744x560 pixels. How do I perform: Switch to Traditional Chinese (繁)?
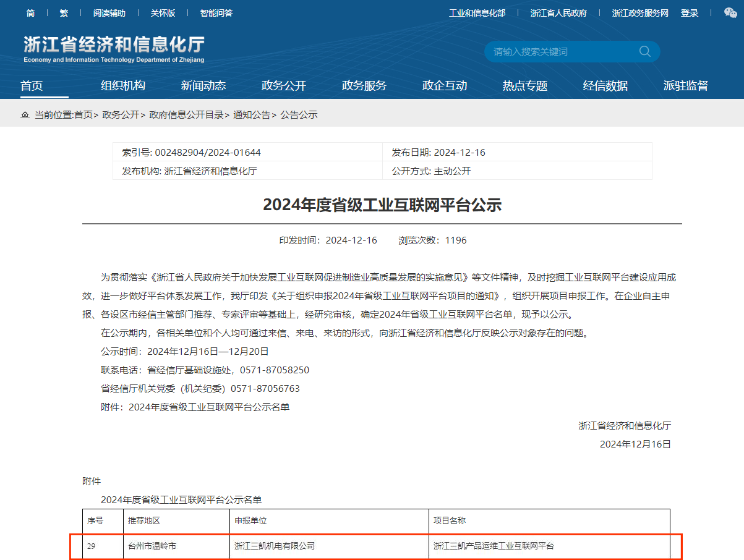(x=64, y=13)
